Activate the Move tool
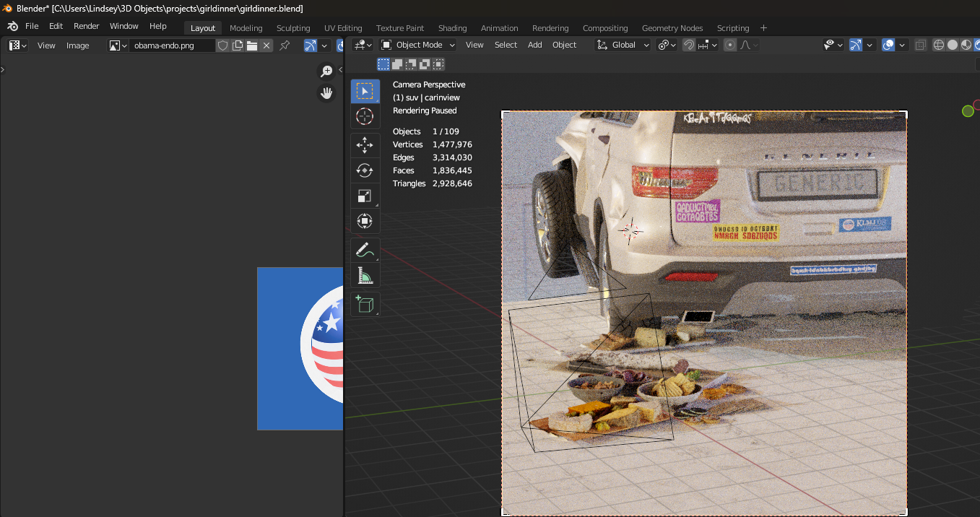The height and width of the screenshot is (517, 980). [365, 145]
